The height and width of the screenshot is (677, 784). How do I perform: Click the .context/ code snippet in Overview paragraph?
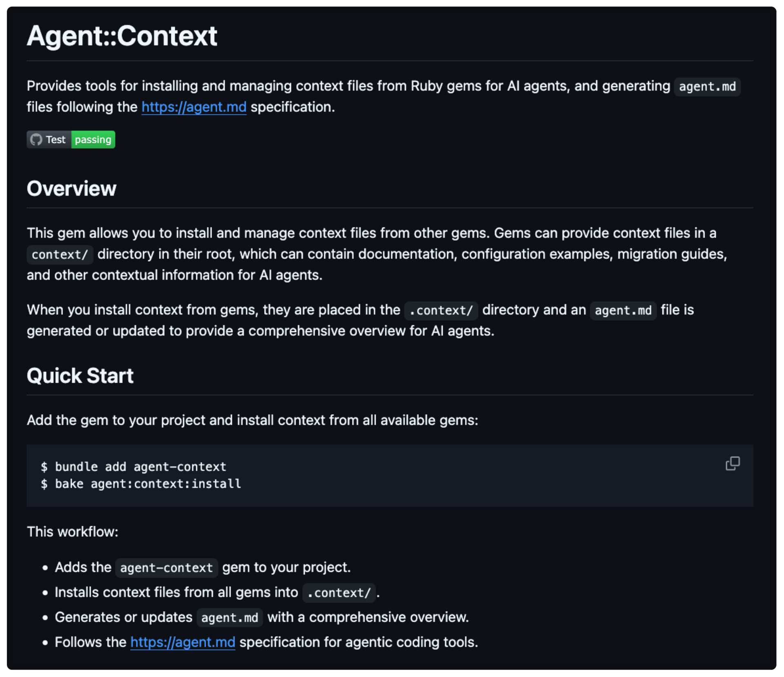point(441,311)
